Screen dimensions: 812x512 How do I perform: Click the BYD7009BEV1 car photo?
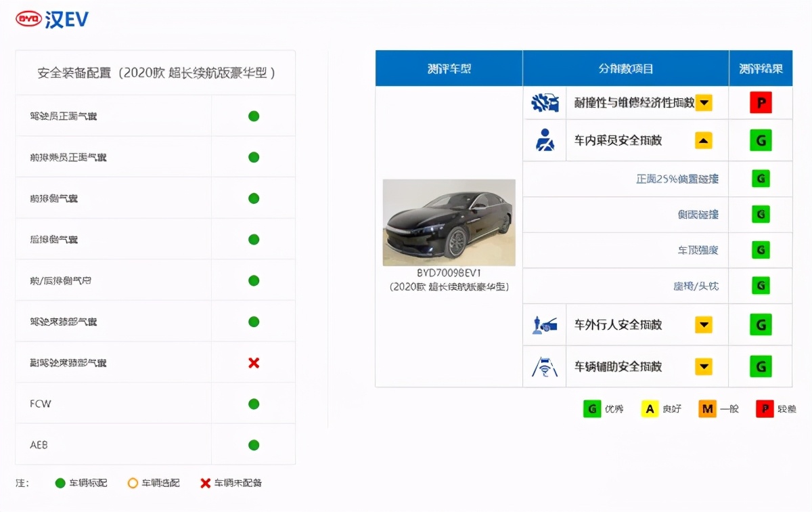(x=449, y=222)
